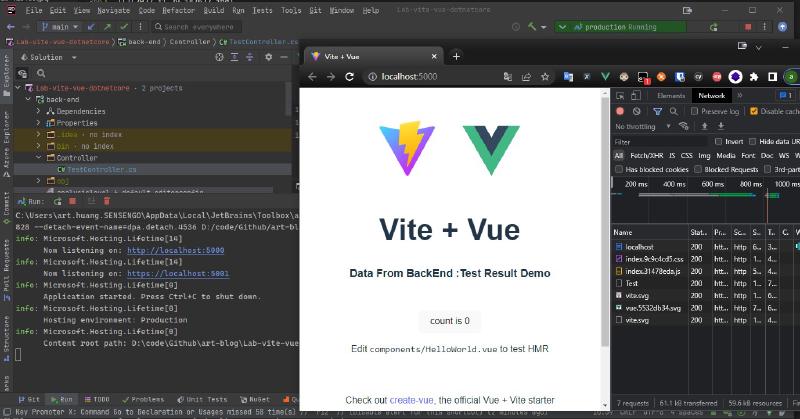Enable the Preserve log checkbox
This screenshot has height=419, width=800.
click(x=695, y=111)
